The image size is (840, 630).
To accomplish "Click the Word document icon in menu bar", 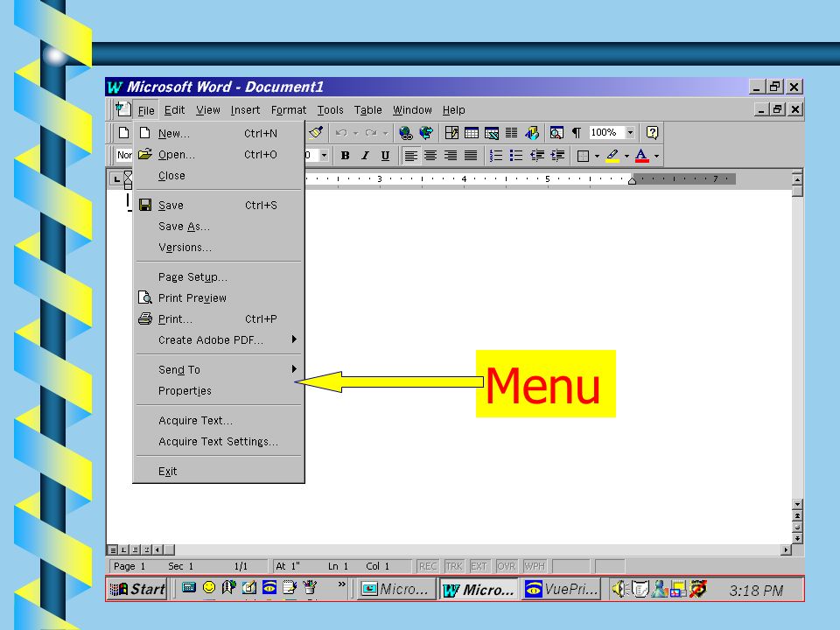I will 122,109.
